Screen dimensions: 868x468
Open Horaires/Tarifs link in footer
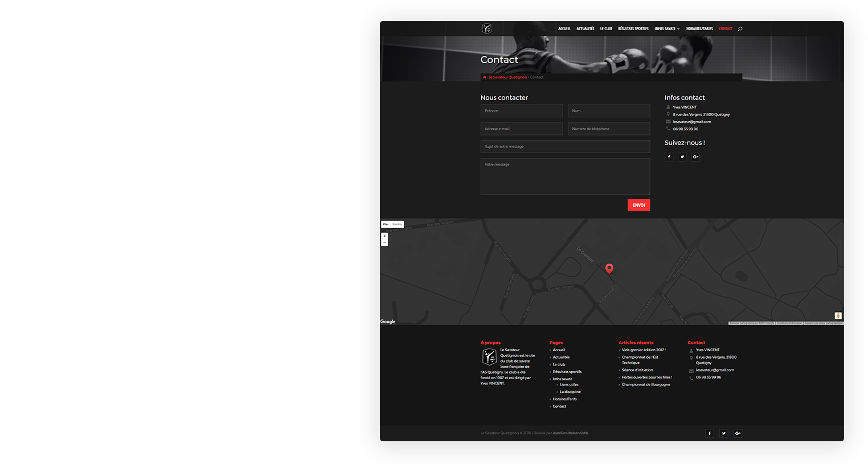(x=565, y=399)
